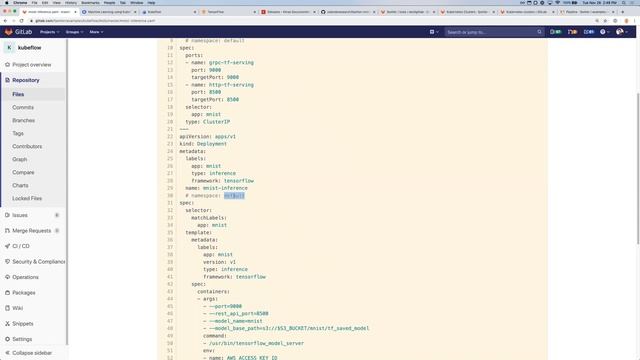Click the Snippets scissors icon

7,324
